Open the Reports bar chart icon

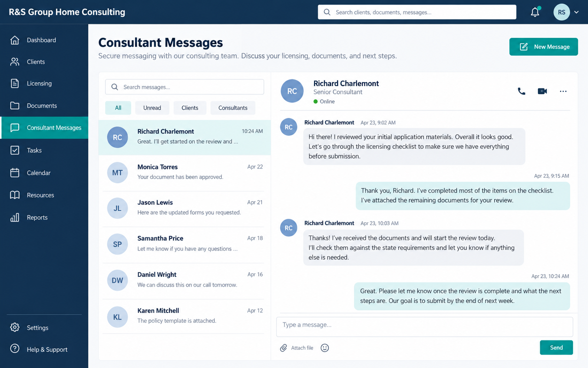[15, 217]
